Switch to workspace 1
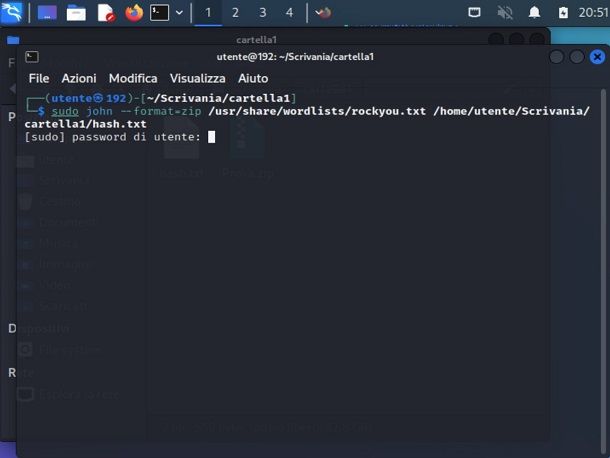 click(208, 13)
